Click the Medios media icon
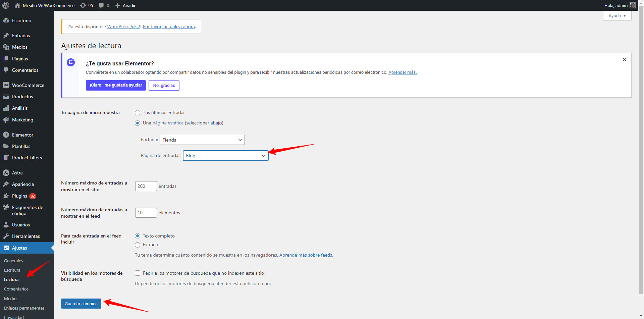 tap(6, 47)
